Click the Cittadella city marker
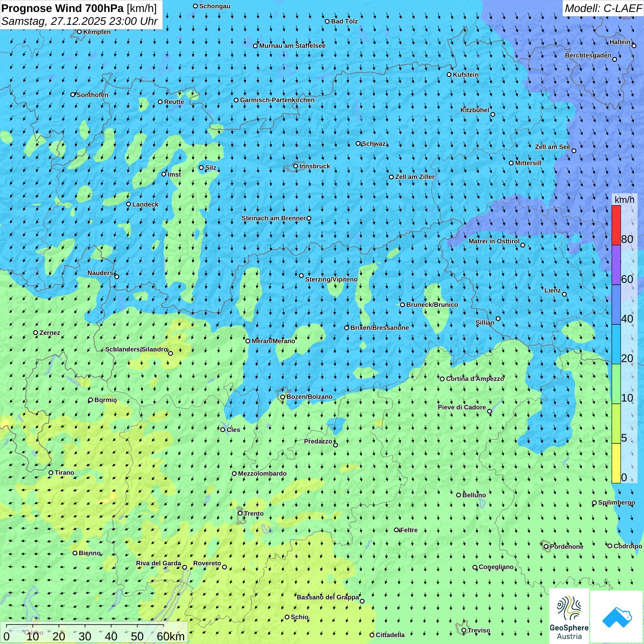The width and height of the screenshot is (644, 644). (372, 635)
